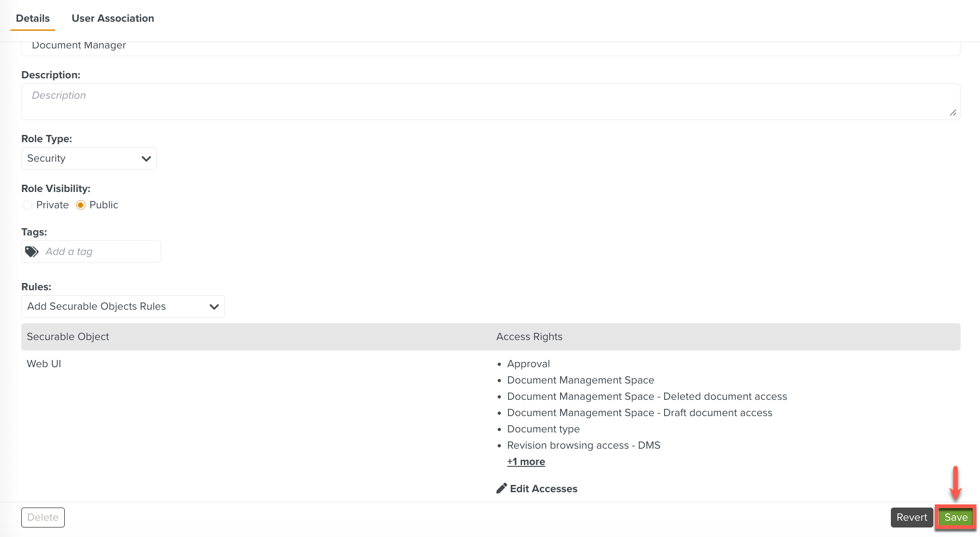Click the Role Type chevron arrow
Image resolution: width=980 pixels, height=537 pixels.
146,159
